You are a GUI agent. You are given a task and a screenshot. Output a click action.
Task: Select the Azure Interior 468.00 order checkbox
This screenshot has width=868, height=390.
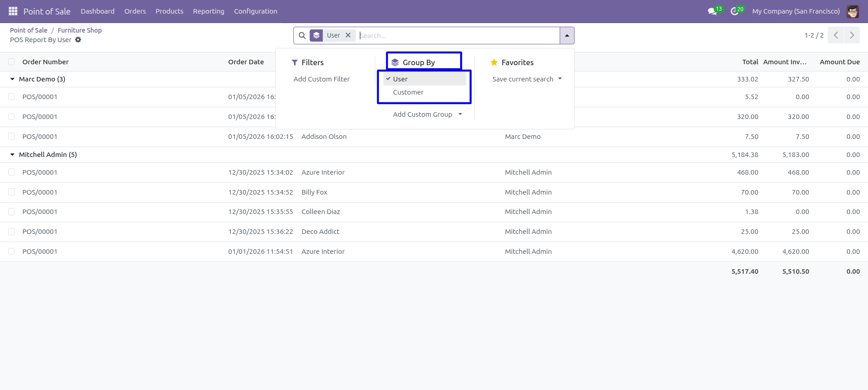click(12, 172)
